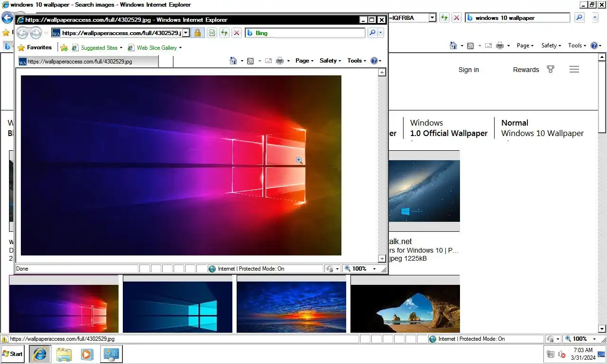Click the Help icon in the background window

[594, 45]
